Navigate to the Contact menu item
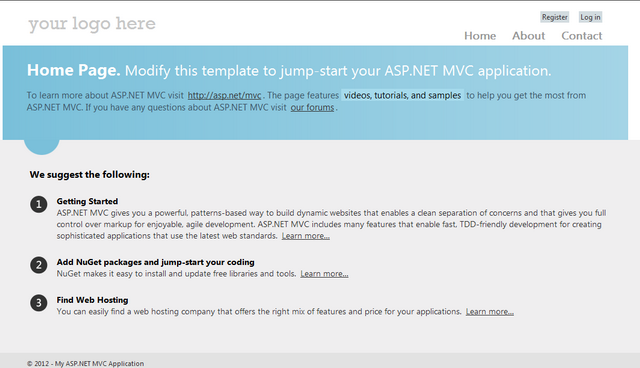Viewport: 640px width, 368px height. pyautogui.click(x=582, y=36)
